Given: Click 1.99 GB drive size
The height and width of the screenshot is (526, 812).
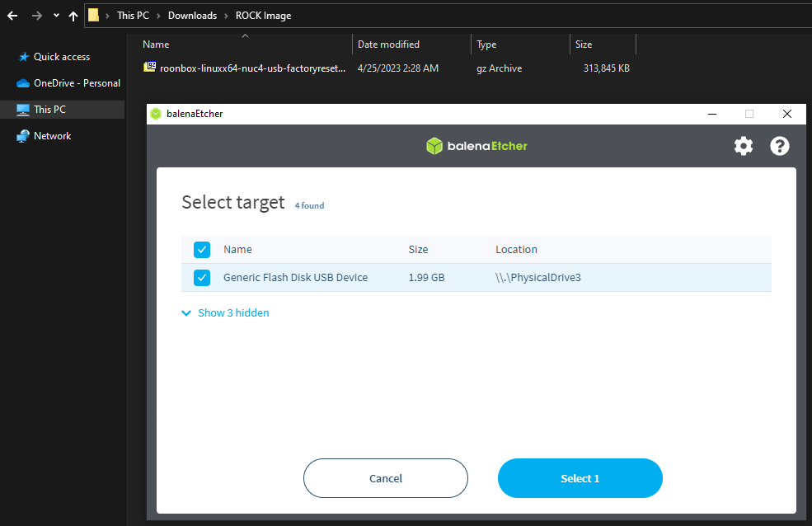Looking at the screenshot, I should pyautogui.click(x=426, y=278).
